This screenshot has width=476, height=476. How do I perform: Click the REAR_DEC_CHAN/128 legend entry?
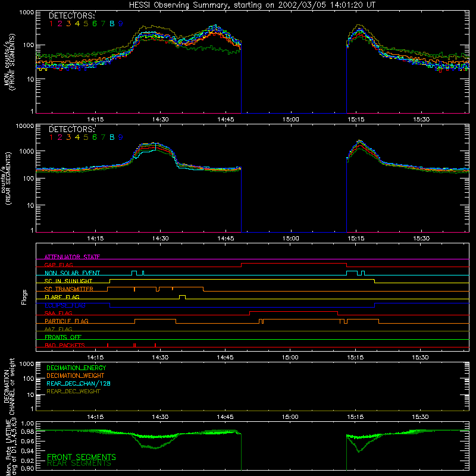[79, 383]
